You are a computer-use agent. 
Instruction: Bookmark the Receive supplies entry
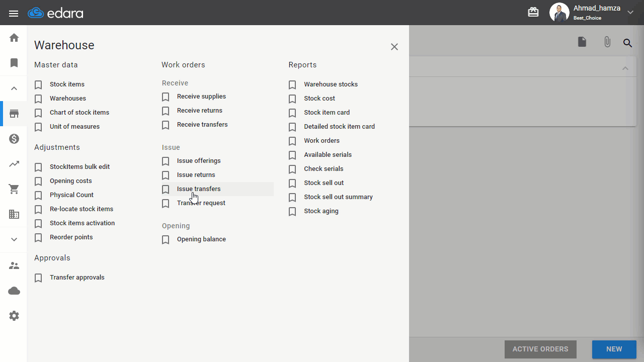[166, 97]
